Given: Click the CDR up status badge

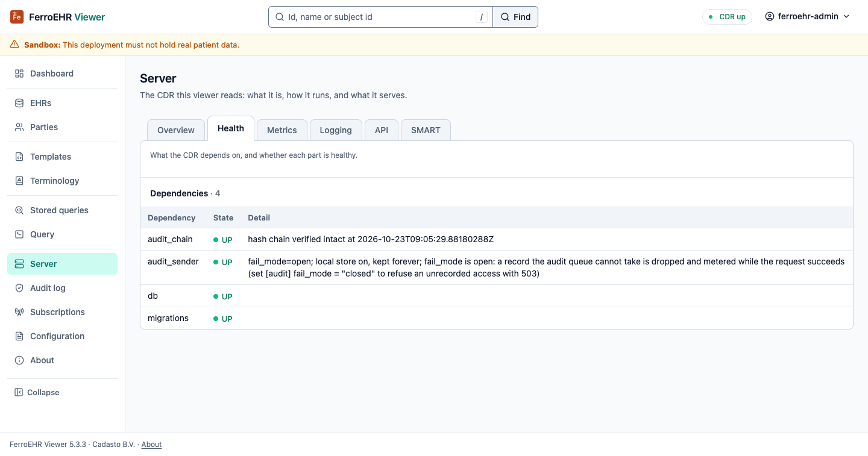Looking at the screenshot, I should pyautogui.click(x=727, y=17).
